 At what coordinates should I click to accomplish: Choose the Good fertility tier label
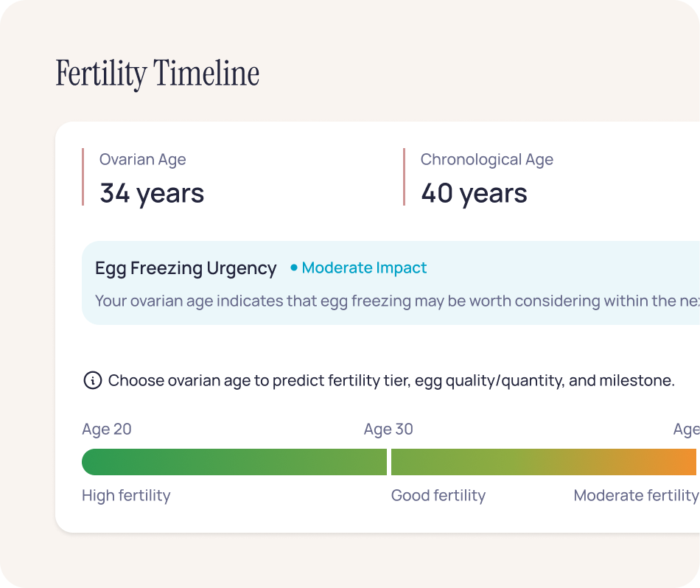[x=438, y=496]
